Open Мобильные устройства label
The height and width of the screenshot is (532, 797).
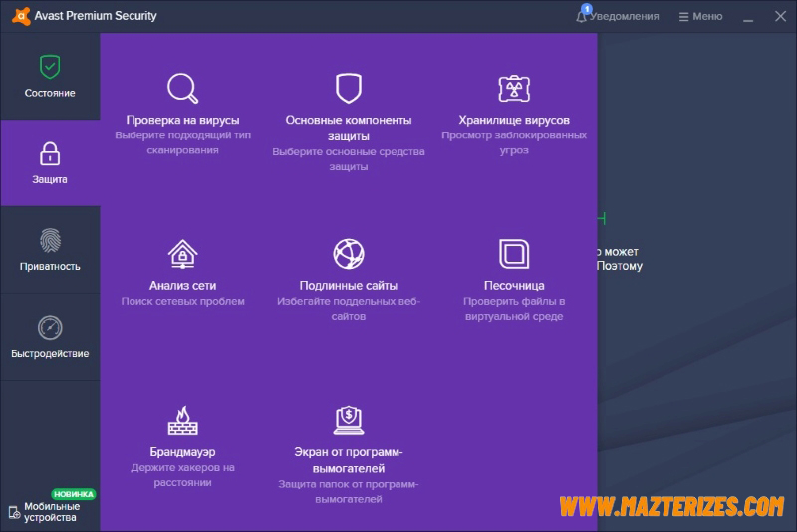click(52, 512)
